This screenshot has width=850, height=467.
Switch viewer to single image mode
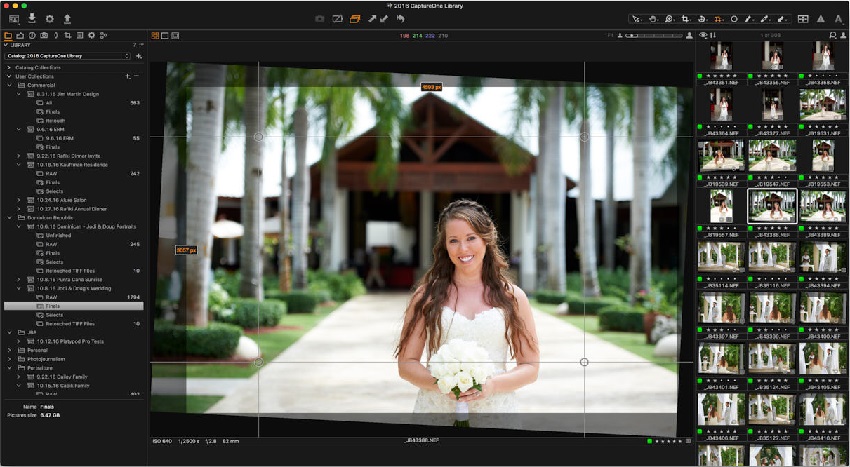pyautogui.click(x=165, y=36)
